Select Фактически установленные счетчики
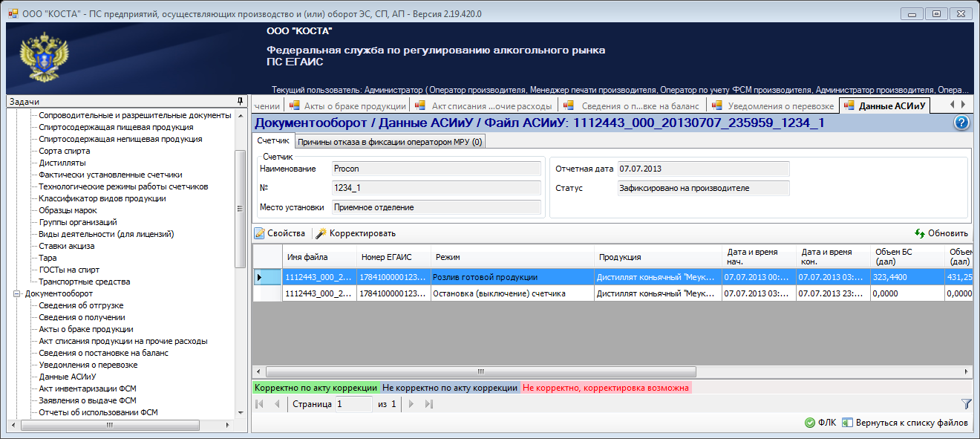Image resolution: width=980 pixels, height=439 pixels. (111, 175)
